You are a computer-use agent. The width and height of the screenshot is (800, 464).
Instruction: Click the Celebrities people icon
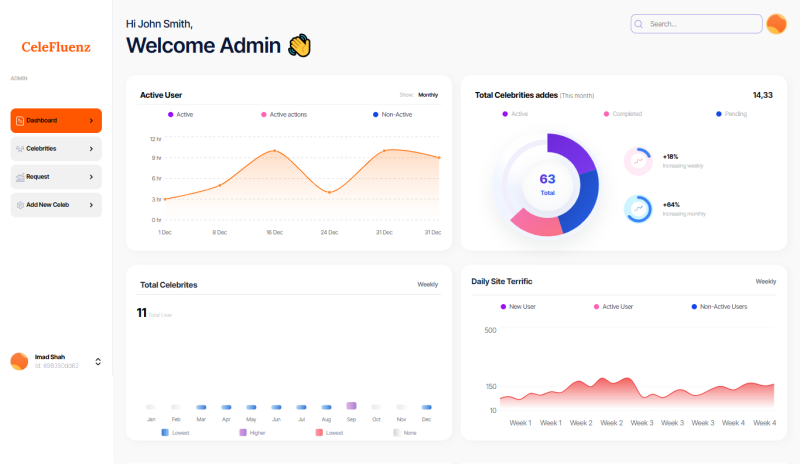click(x=20, y=149)
